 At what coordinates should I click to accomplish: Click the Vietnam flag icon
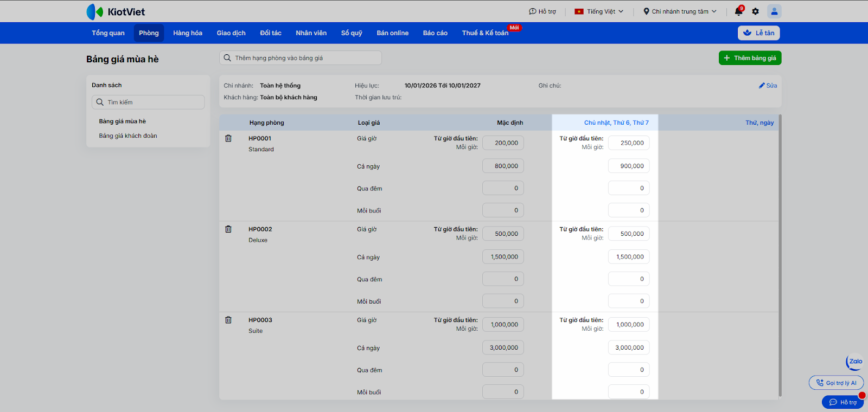coord(579,11)
